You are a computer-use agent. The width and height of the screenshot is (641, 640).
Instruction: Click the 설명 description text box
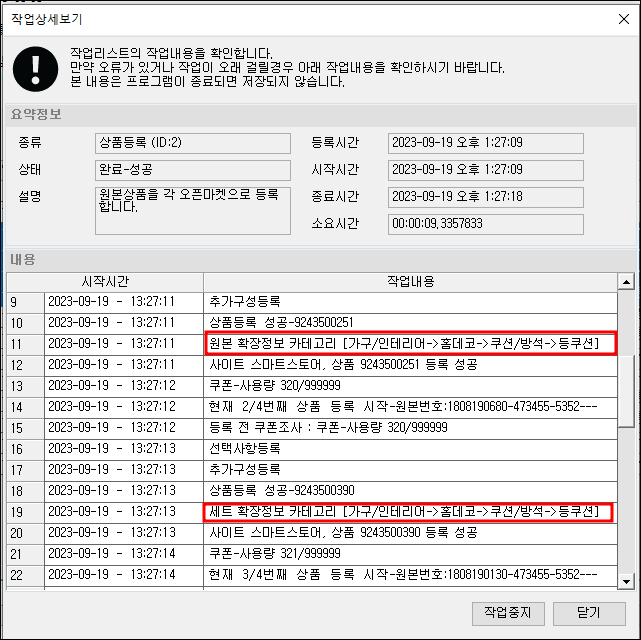[x=193, y=210]
